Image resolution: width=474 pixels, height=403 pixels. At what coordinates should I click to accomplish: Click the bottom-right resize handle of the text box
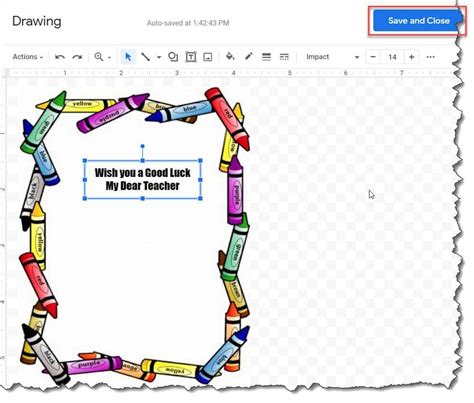[x=200, y=198]
